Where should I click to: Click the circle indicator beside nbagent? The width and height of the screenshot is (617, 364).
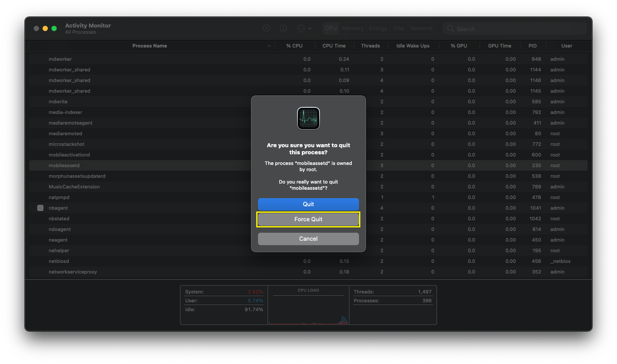[40, 208]
